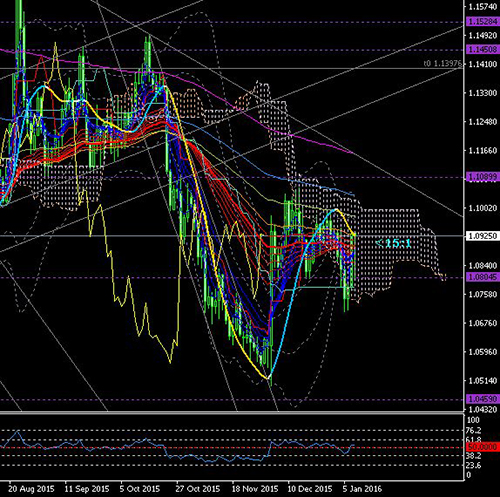
Task: Select the 1.04590 support level label
Action: pos(483,399)
